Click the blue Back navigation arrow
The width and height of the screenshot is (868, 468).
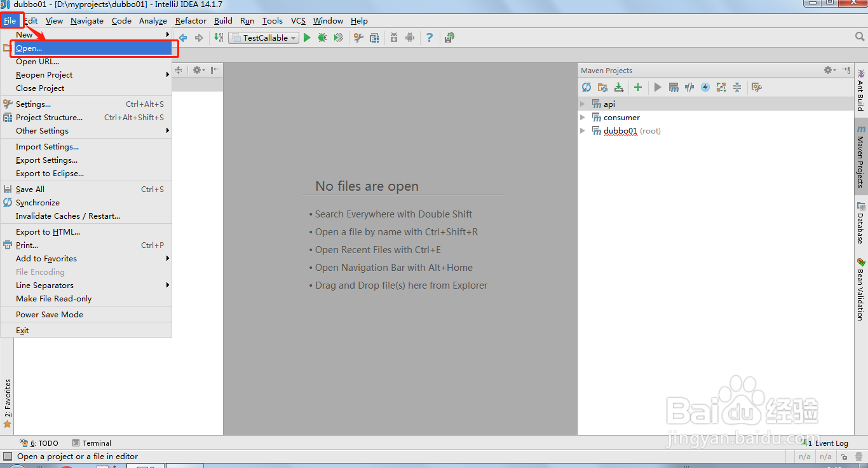click(183, 38)
